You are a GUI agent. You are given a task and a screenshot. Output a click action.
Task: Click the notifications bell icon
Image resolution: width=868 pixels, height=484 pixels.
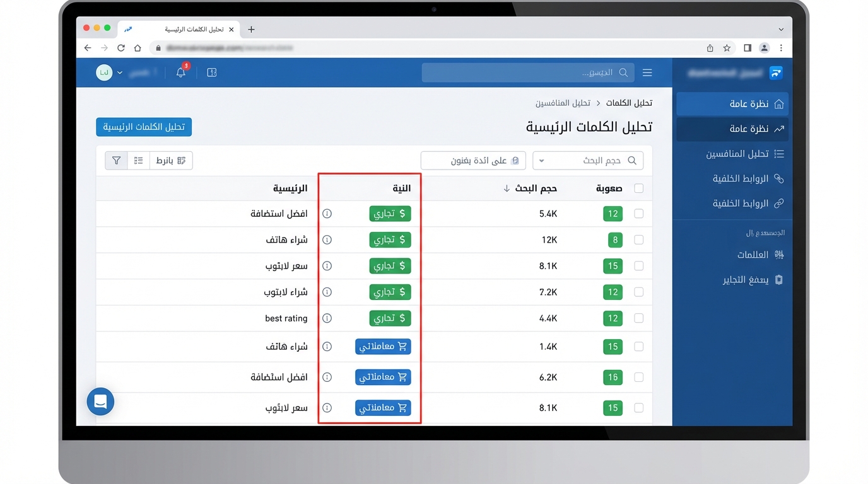pyautogui.click(x=181, y=72)
